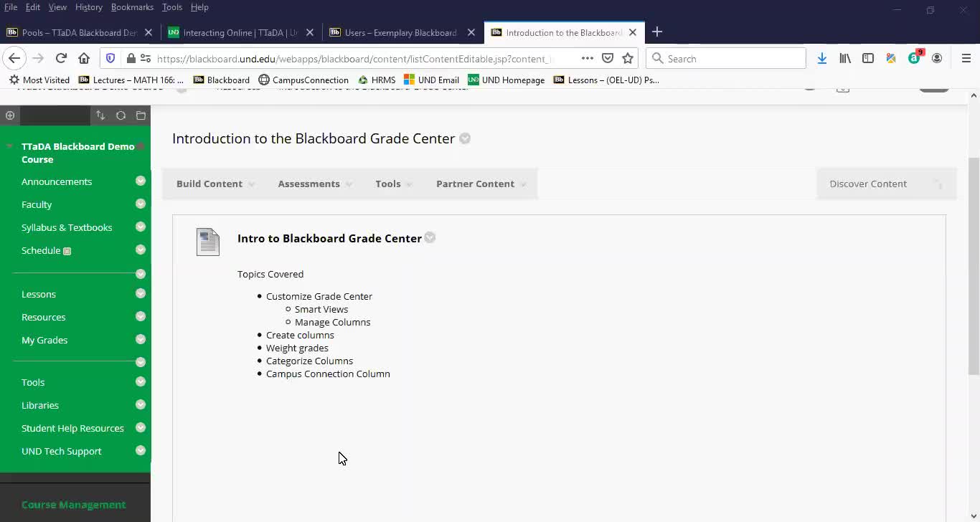The width and height of the screenshot is (980, 522).
Task: Click the Intro to Blackboard item document icon
Action: click(x=208, y=242)
